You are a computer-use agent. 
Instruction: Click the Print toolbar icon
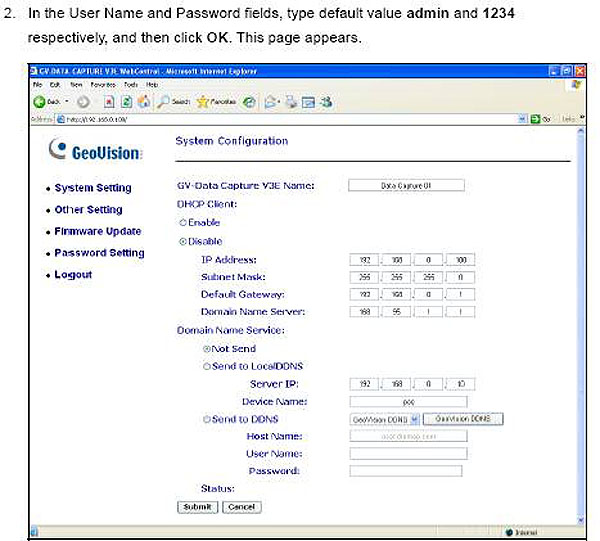click(292, 102)
